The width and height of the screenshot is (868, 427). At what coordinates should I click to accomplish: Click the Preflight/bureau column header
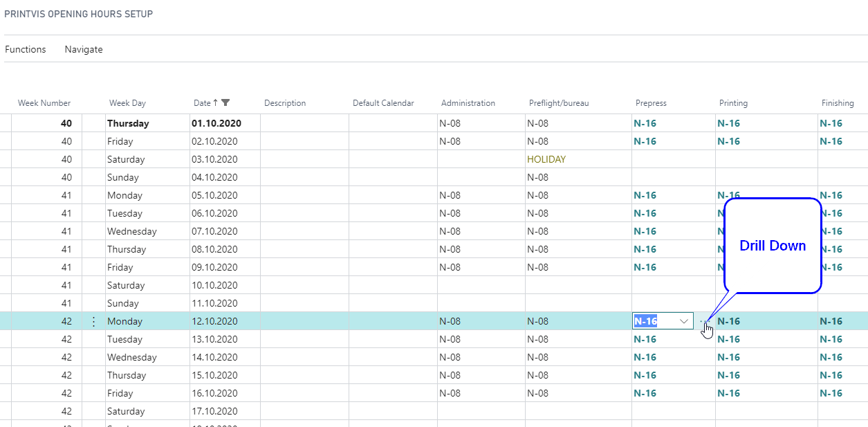[x=558, y=103]
